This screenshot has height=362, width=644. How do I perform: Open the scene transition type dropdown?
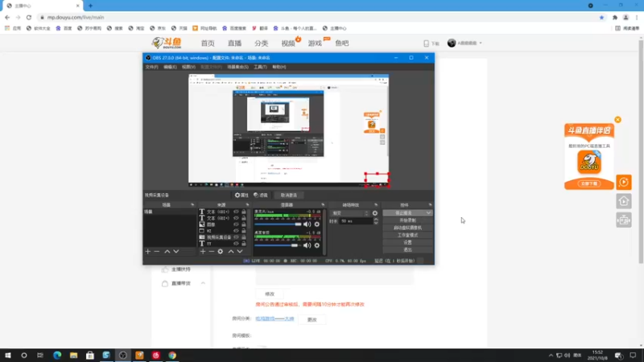pyautogui.click(x=350, y=213)
